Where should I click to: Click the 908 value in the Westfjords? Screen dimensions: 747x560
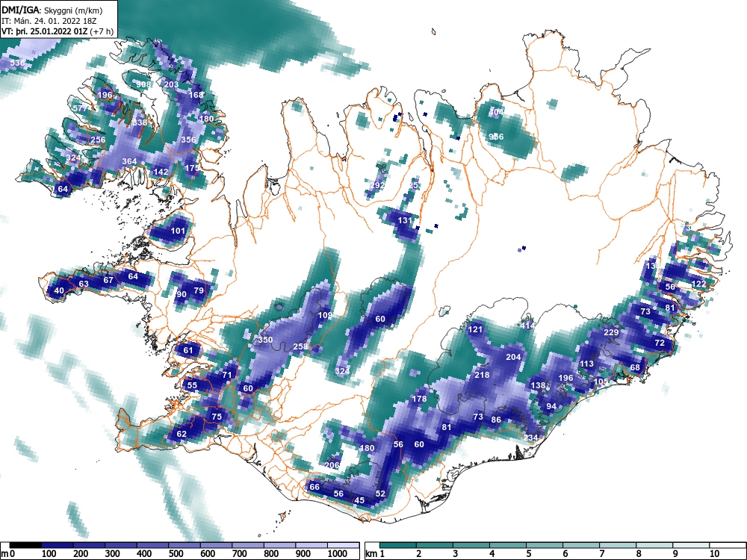click(143, 84)
